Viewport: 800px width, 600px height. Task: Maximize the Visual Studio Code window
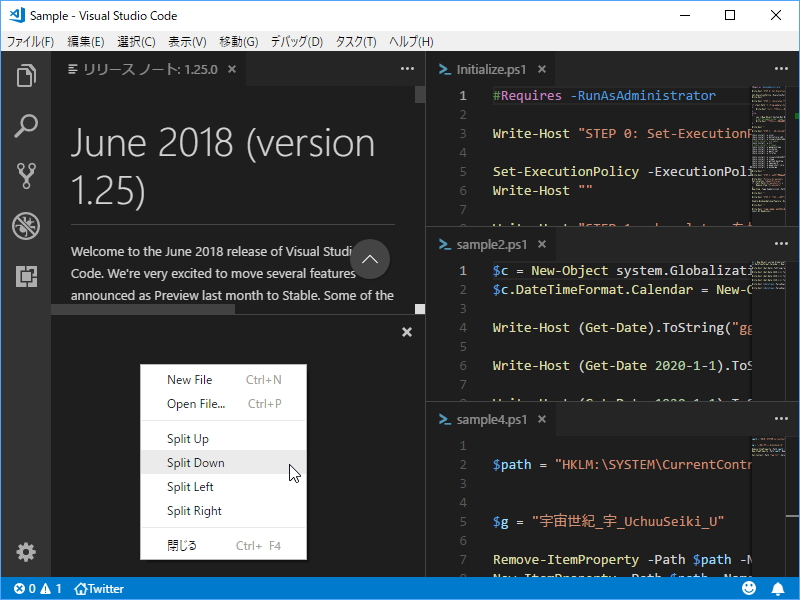coord(730,15)
